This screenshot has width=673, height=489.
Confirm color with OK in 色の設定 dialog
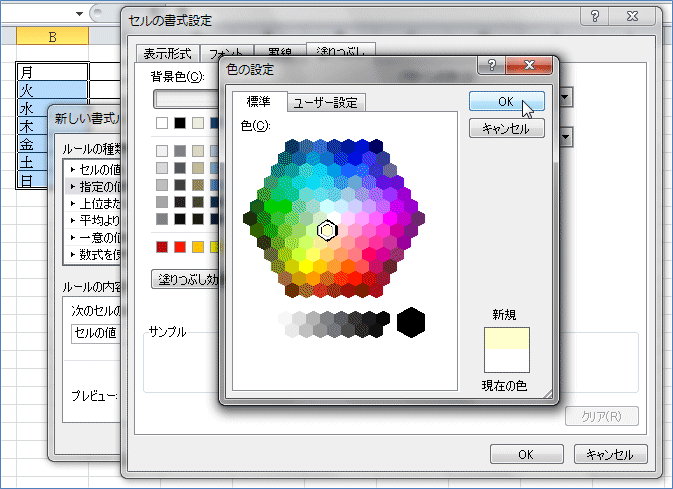(x=506, y=101)
